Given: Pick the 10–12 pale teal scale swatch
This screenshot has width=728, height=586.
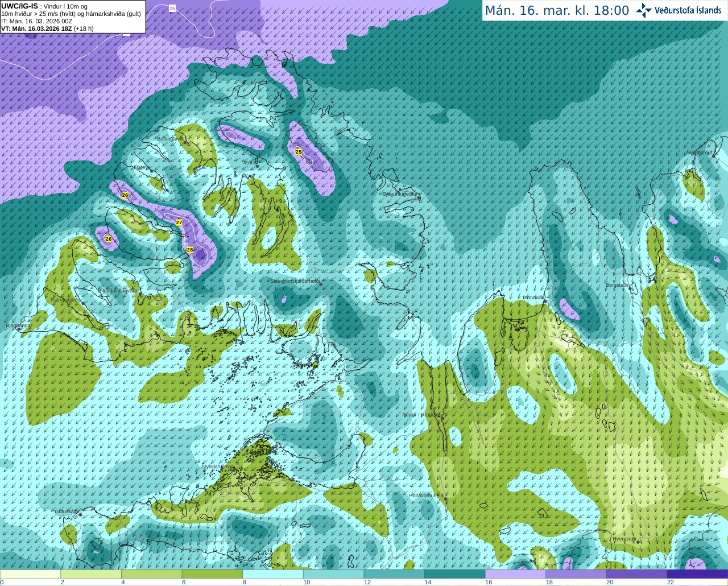Looking at the screenshot, I should click(333, 574).
